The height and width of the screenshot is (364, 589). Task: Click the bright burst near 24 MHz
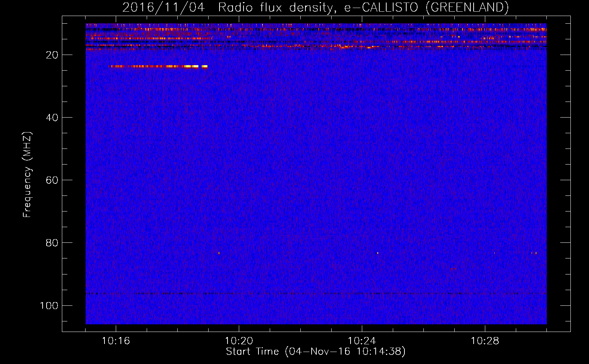[x=158, y=66]
